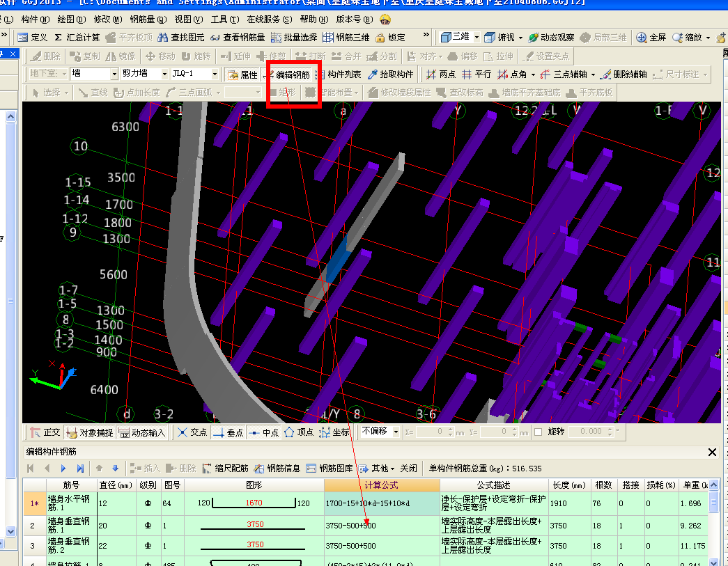Toggle 垂点 perpendicular snap
728x566 pixels.
click(x=228, y=432)
